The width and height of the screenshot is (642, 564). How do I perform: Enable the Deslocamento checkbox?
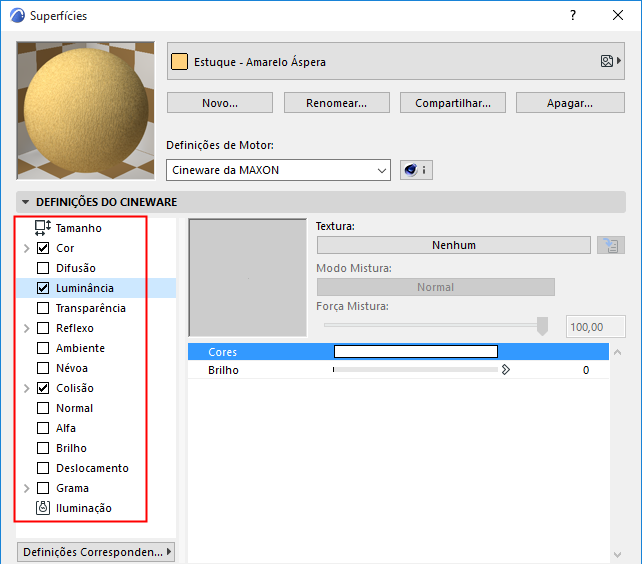coord(43,468)
